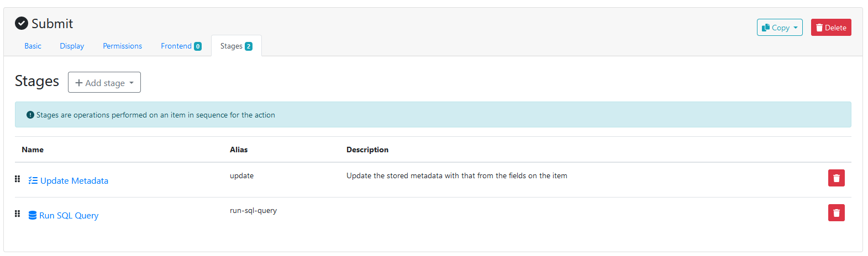Click the drag handle beside Update Metadata
The width and height of the screenshot is (868, 256).
coord(18,179)
